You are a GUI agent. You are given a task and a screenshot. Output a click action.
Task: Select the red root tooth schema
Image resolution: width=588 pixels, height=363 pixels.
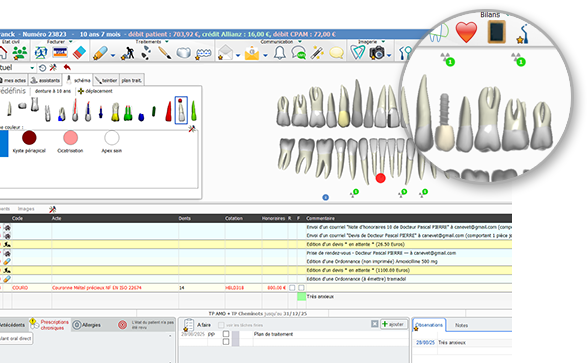click(x=168, y=111)
